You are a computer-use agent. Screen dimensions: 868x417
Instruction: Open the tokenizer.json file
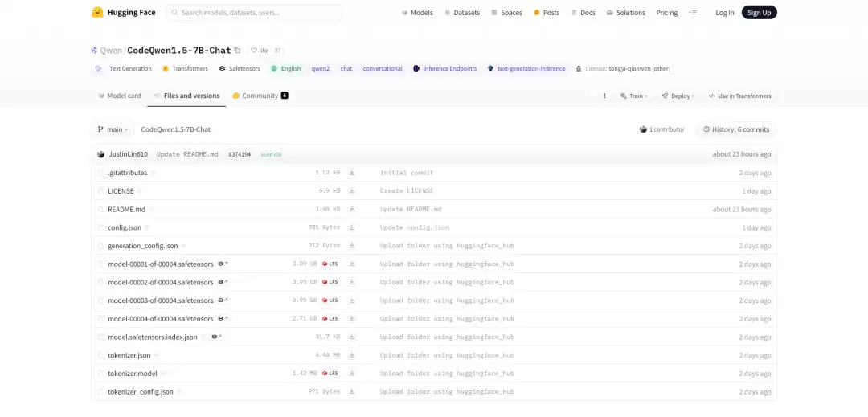(x=129, y=356)
